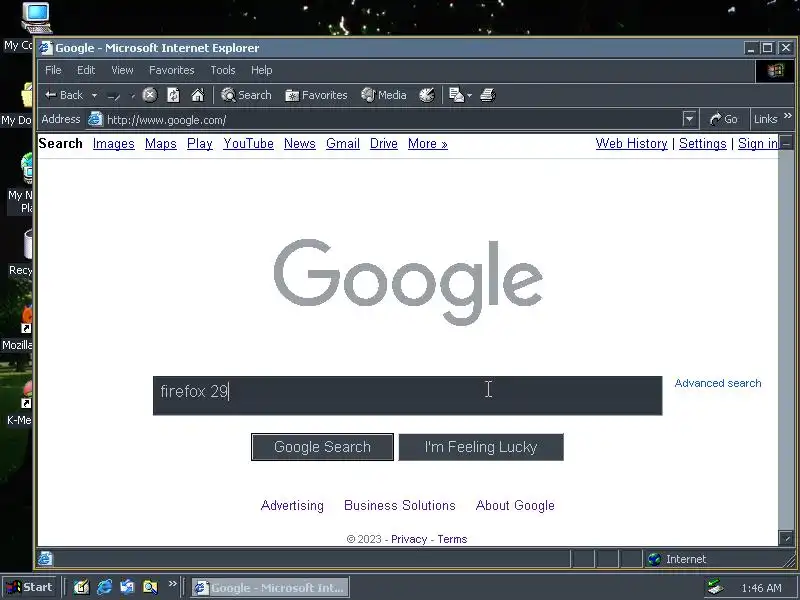Viewport: 800px width, 600px height.
Task: Open the Edit menu
Action: (x=86, y=70)
